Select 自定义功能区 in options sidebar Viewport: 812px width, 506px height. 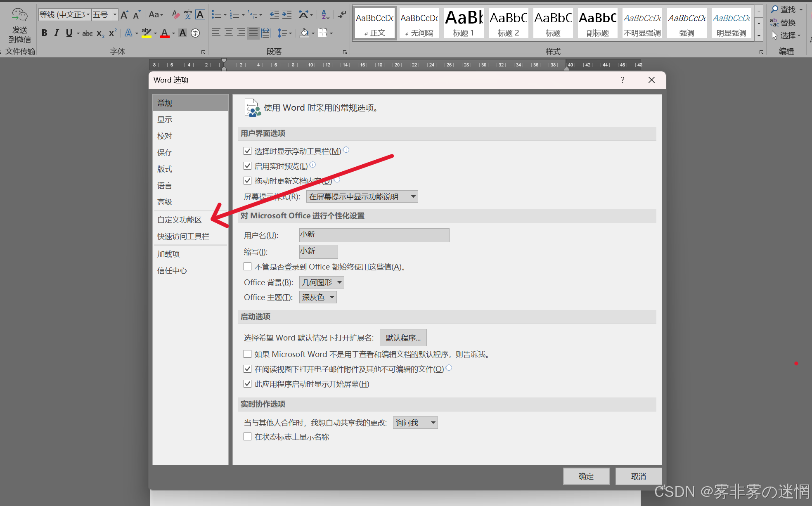pyautogui.click(x=179, y=220)
